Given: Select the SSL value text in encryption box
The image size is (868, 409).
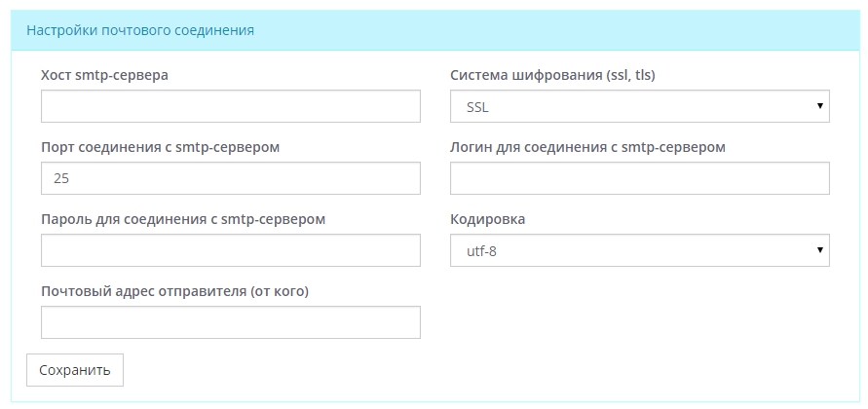Looking at the screenshot, I should [477, 107].
